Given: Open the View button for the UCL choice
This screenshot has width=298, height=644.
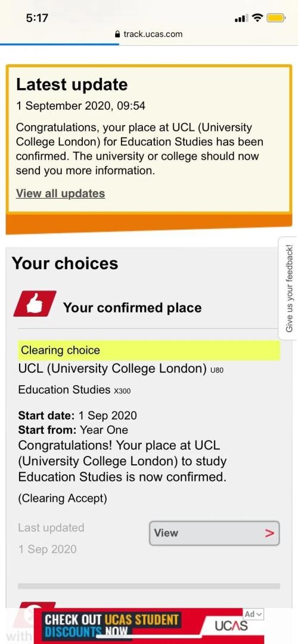Looking at the screenshot, I should [x=215, y=533].
